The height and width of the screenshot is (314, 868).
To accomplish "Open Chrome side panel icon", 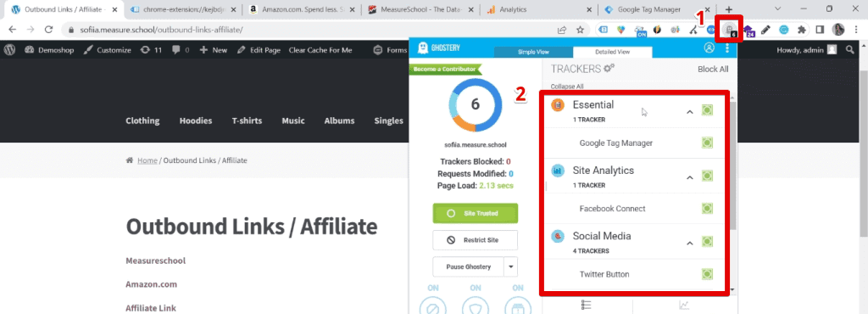I will pyautogui.click(x=820, y=30).
